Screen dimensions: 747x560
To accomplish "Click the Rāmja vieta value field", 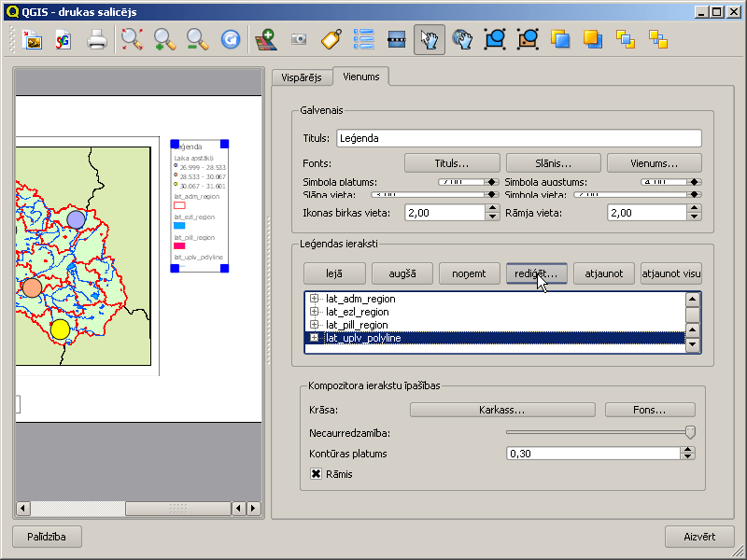I will 647,213.
